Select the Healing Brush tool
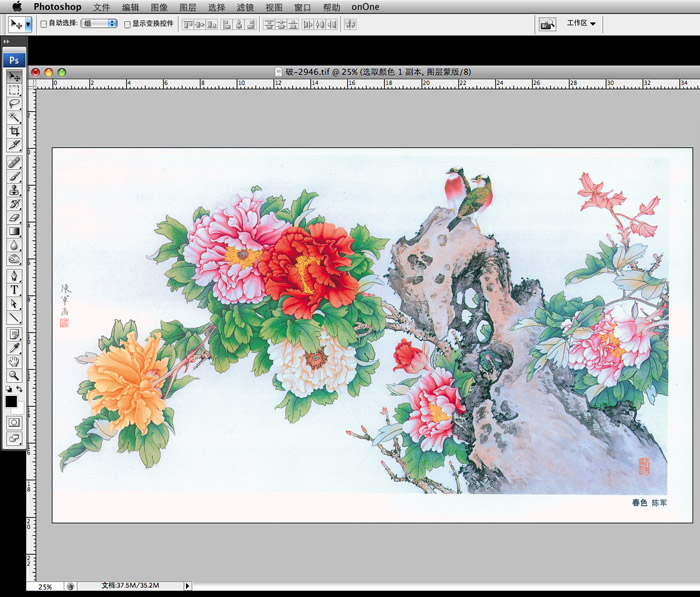Screen dimensions: 700x597 (14, 163)
